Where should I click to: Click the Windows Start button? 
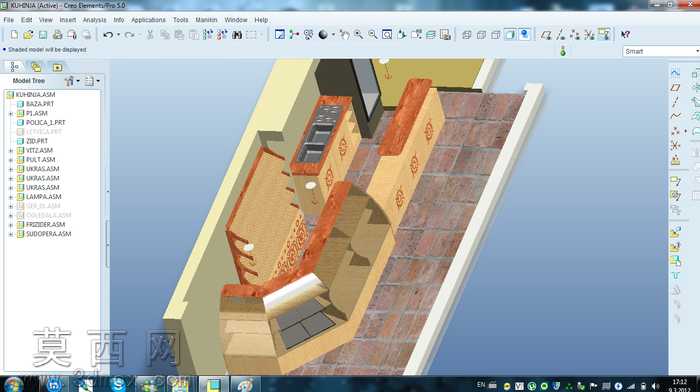point(13,384)
